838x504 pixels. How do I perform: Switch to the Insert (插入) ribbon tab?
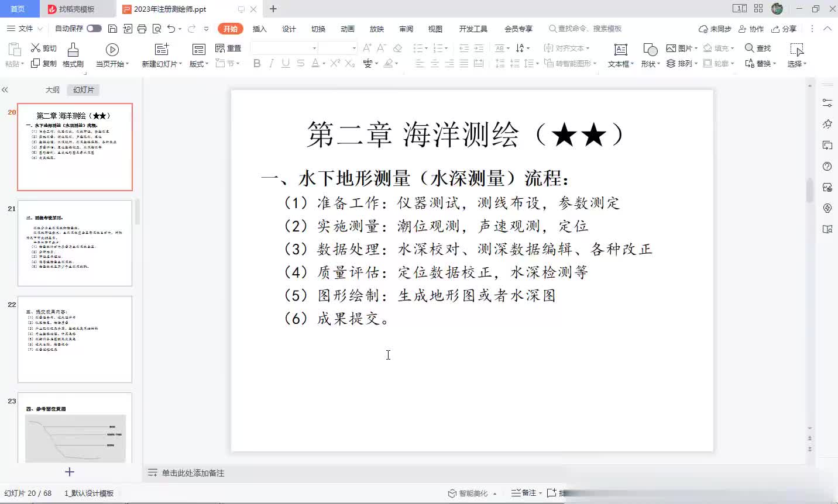point(259,29)
